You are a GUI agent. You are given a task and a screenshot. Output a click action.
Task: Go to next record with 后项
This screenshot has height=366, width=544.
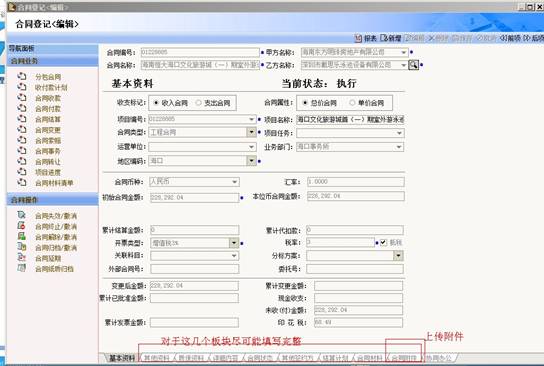534,38
